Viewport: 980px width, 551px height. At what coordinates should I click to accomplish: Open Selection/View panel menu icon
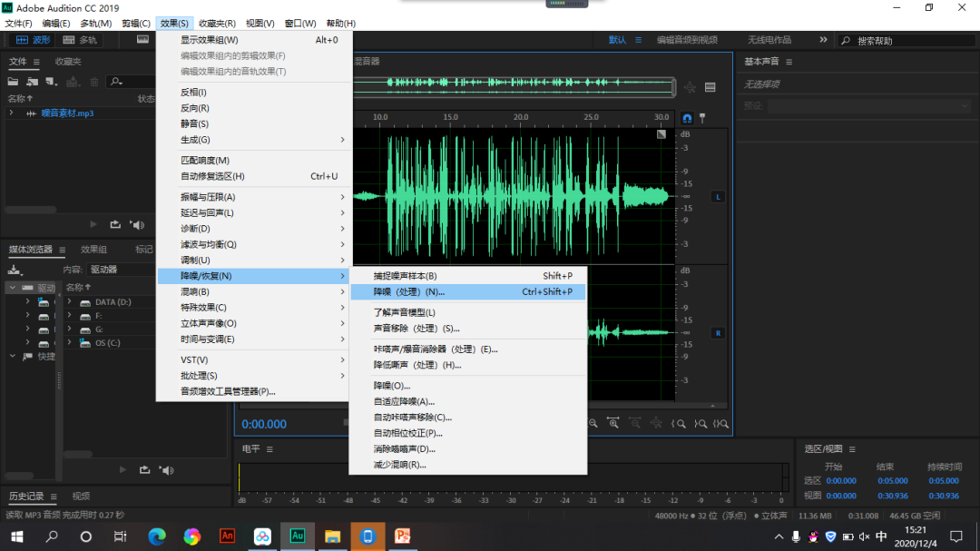click(852, 449)
